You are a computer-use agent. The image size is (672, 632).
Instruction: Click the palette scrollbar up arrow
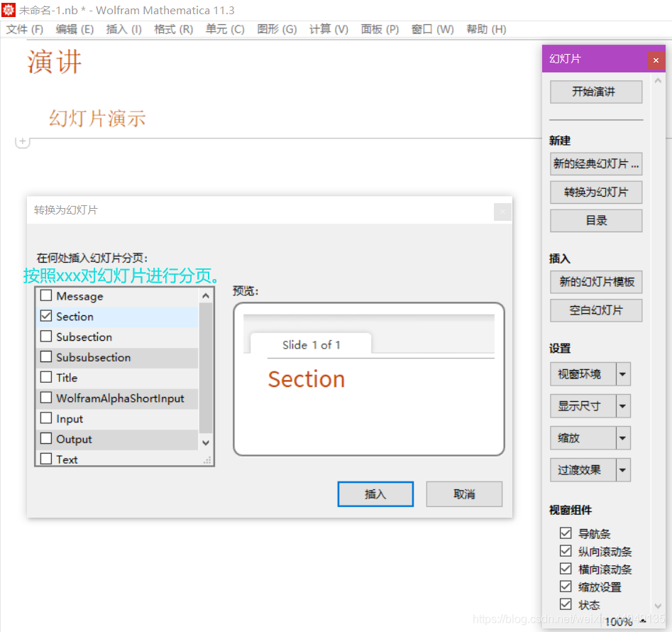click(x=659, y=81)
